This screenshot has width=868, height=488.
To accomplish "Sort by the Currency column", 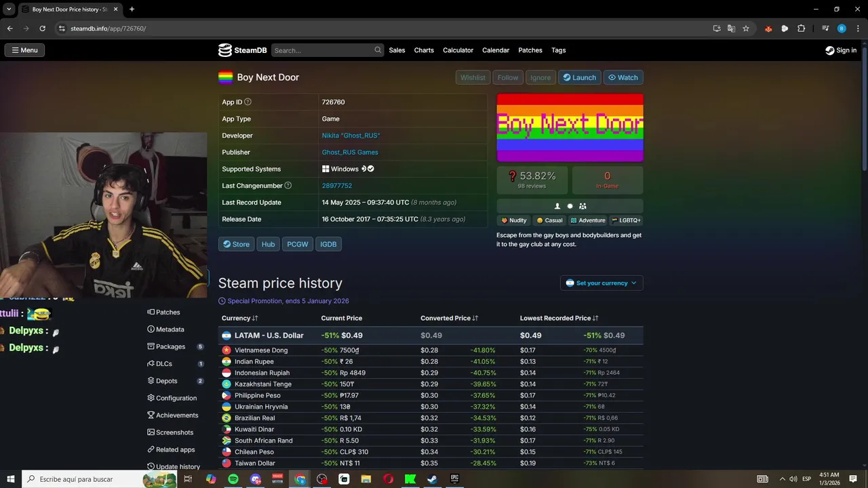I will pos(239,318).
